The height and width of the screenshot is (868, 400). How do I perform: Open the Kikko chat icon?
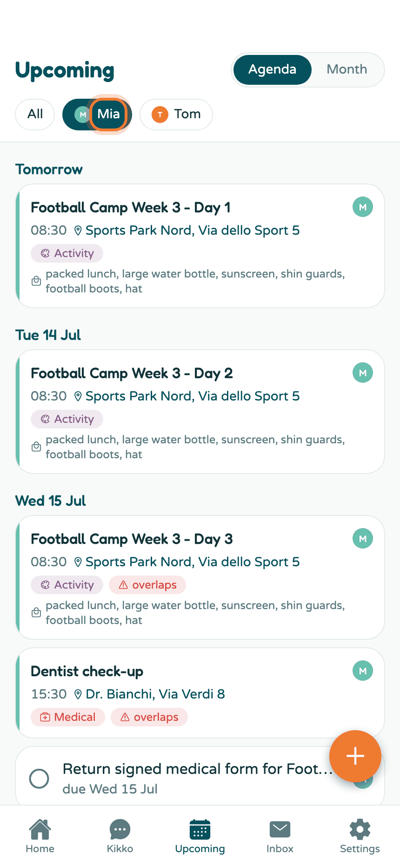120,829
